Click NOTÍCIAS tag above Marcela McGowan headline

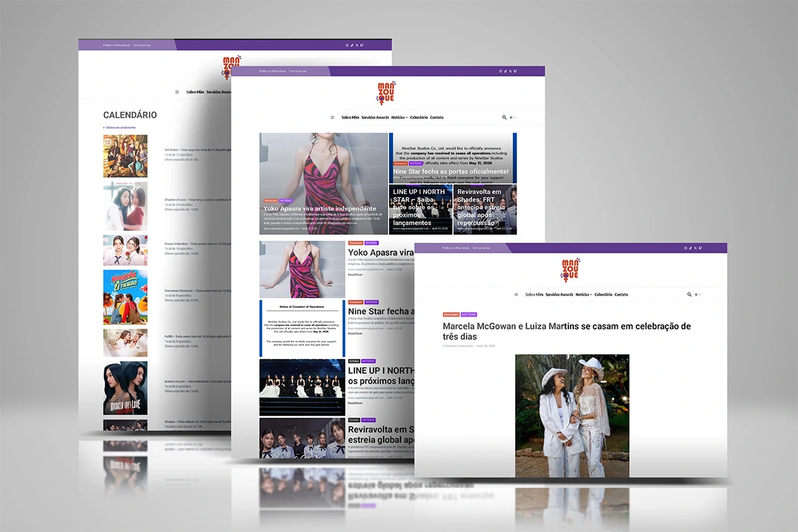point(469,315)
